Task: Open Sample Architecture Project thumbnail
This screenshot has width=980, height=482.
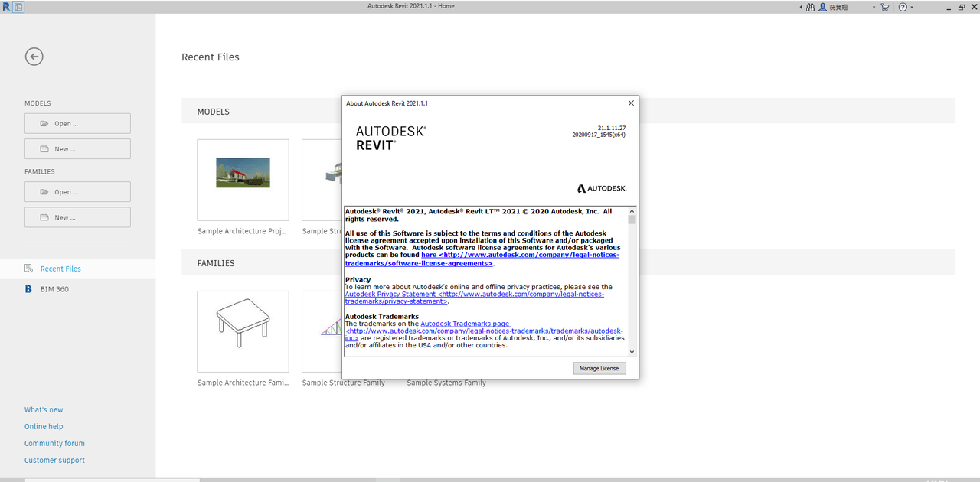Action: coord(243,180)
